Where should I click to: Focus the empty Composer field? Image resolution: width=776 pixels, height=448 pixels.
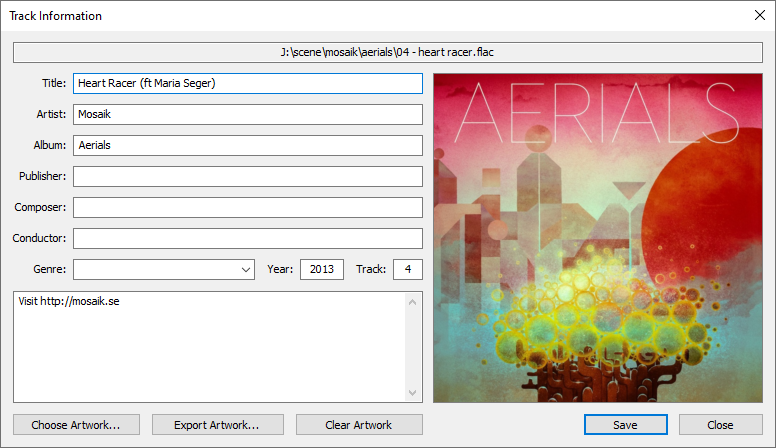(247, 207)
